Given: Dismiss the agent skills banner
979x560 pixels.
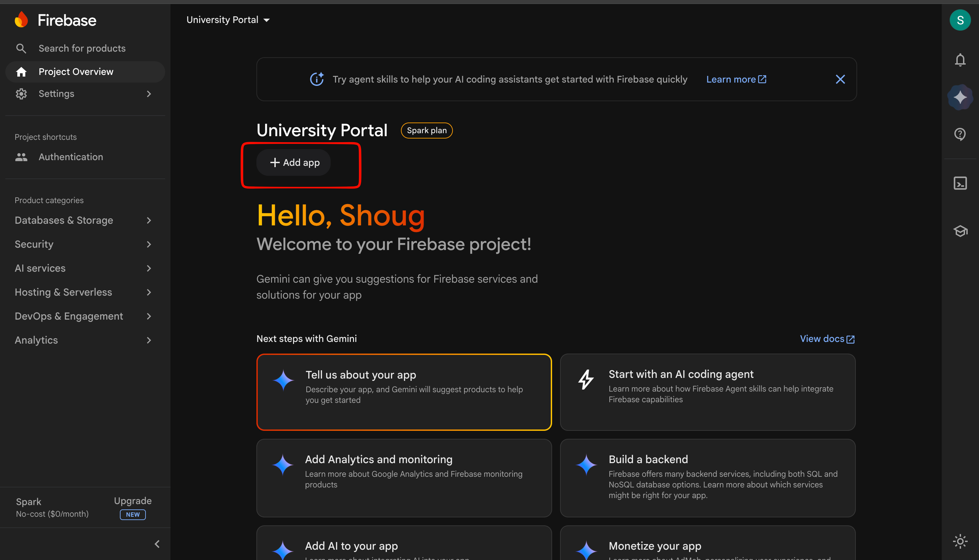Looking at the screenshot, I should tap(840, 79).
